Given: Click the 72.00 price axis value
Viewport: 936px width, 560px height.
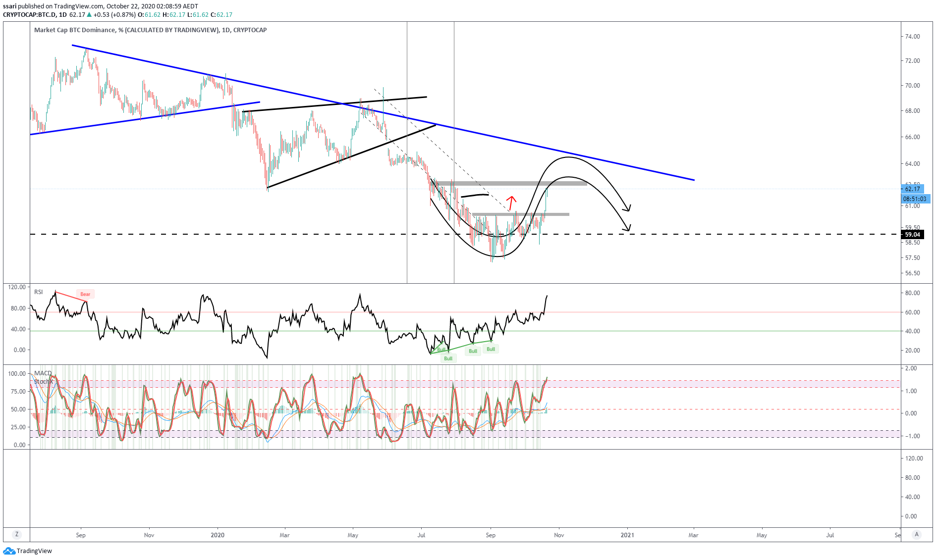Looking at the screenshot, I should pyautogui.click(x=912, y=60).
